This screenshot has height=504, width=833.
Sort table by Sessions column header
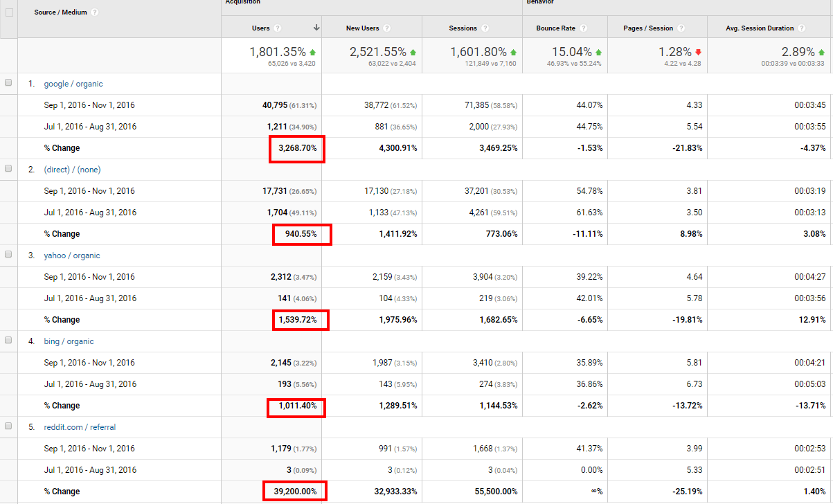click(x=463, y=28)
